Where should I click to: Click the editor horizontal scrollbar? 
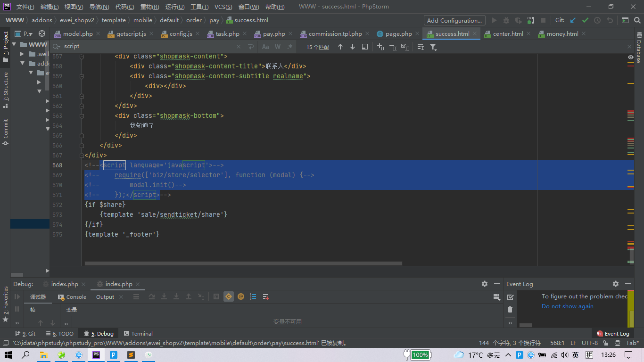(243, 263)
